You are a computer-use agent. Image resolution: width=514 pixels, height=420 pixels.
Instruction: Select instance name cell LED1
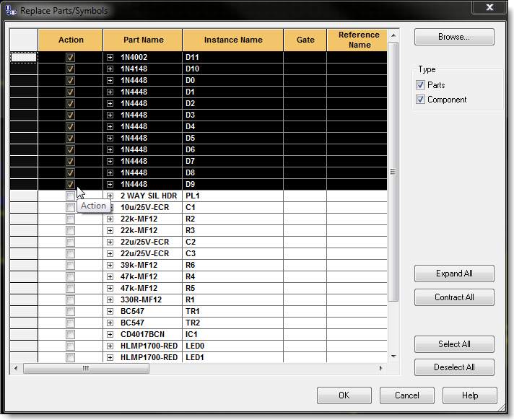(232, 357)
